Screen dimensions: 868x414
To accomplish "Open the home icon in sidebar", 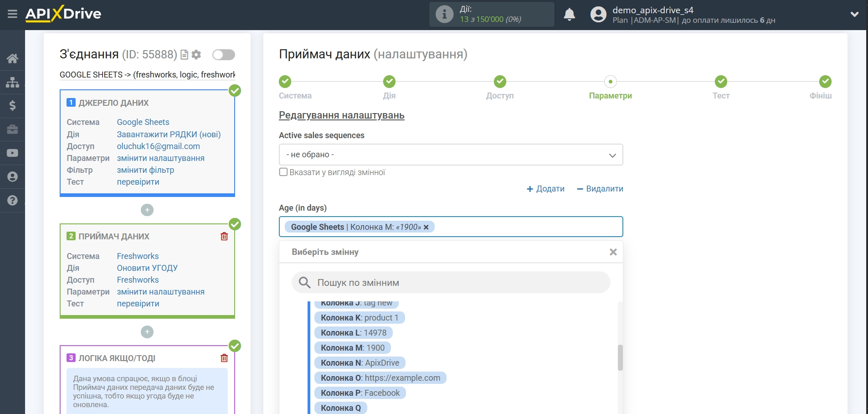I will pos(12,58).
